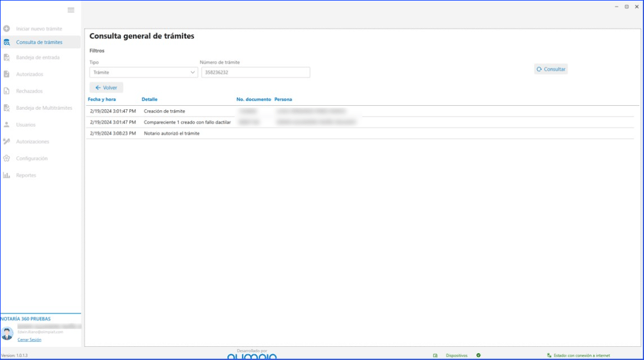This screenshot has height=360, width=644.
Task: Click Estado con conexión a internet text
Action: point(582,355)
